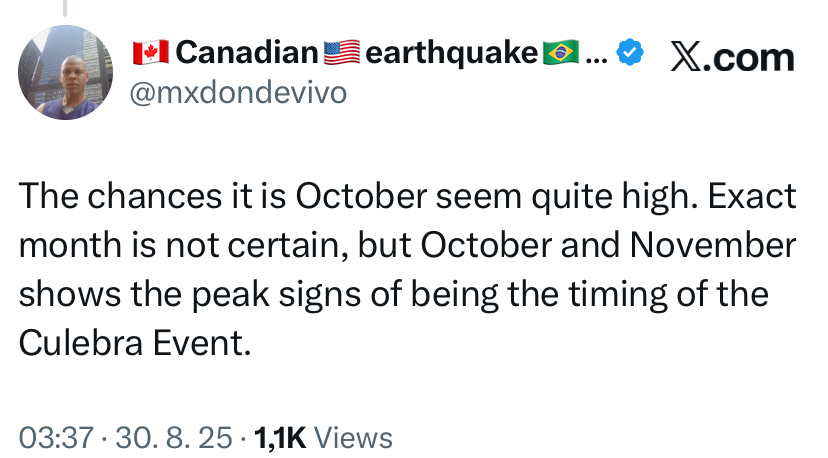Click the Canadian flag emoji
Viewport: 828px width, 458px height.
pyautogui.click(x=150, y=53)
